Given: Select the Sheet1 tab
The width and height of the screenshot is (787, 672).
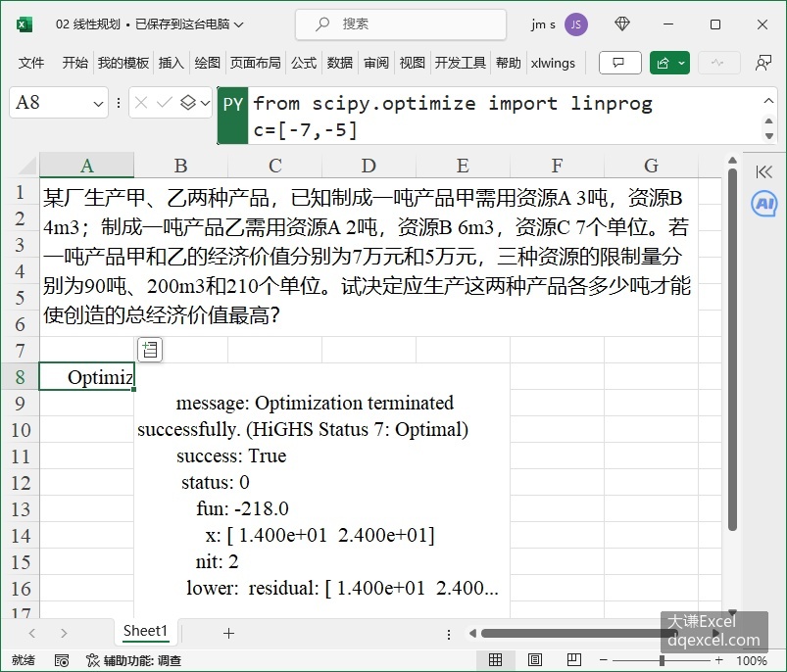Looking at the screenshot, I should pyautogui.click(x=145, y=631).
